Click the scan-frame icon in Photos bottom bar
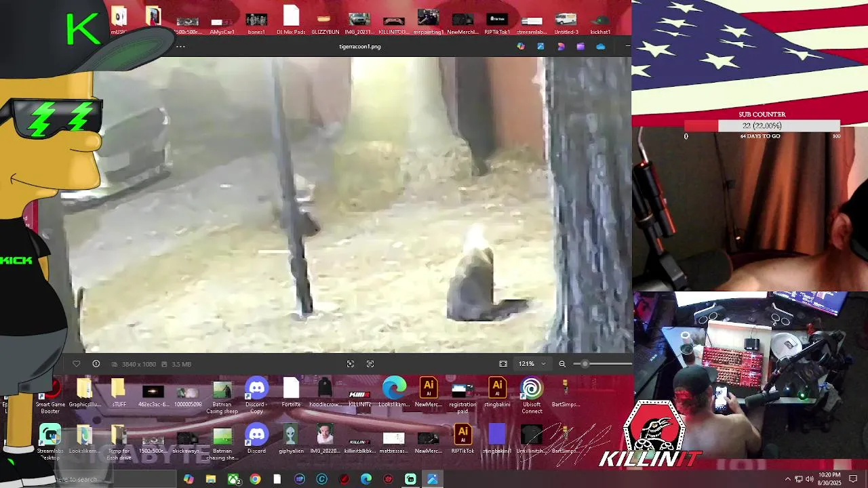The width and height of the screenshot is (868, 488). (x=351, y=364)
